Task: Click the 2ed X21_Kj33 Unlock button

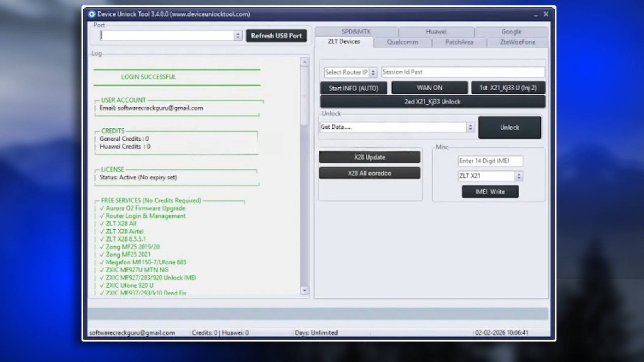Action: 432,102
